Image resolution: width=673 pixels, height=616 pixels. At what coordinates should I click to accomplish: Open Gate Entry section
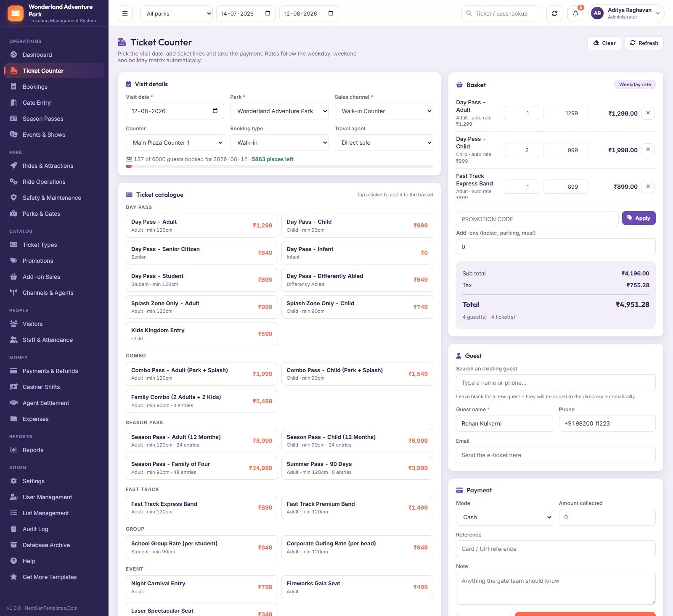coord(54,103)
